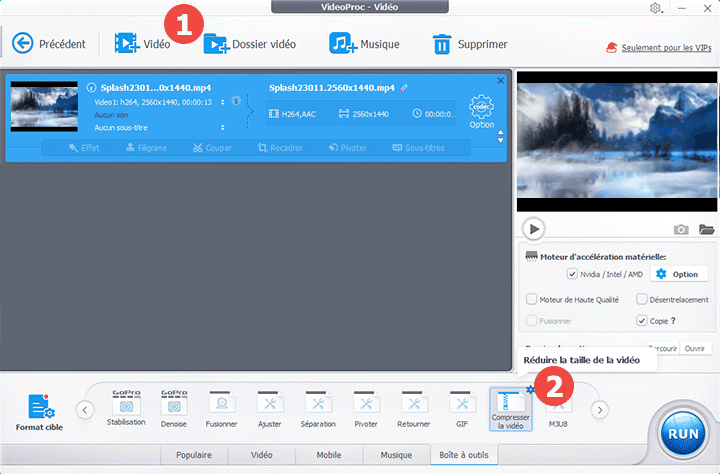The width and height of the screenshot is (720, 474).
Task: Switch to the Mobile tab
Action: click(x=329, y=455)
